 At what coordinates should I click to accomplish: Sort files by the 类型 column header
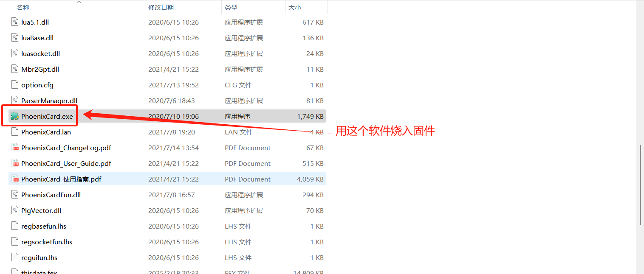click(231, 8)
